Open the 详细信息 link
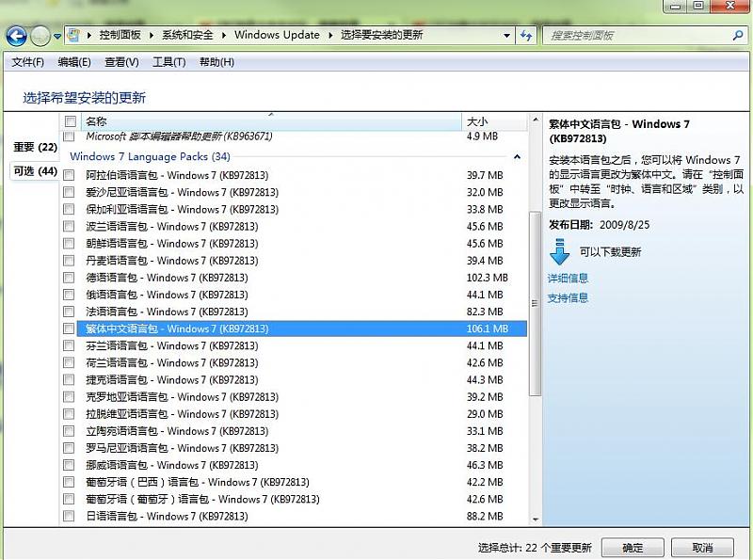This screenshot has height=560, width=753. (568, 278)
